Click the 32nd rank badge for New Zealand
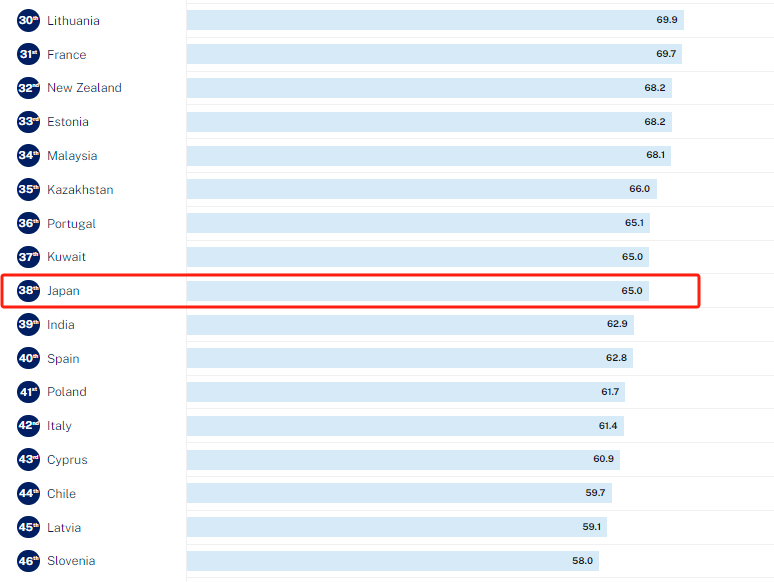Viewport: 774px width, 582px height. point(28,88)
